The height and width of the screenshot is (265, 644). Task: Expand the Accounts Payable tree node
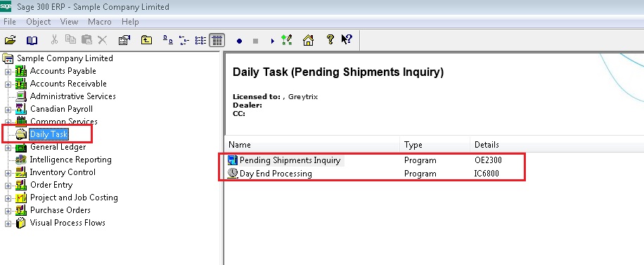pyautogui.click(x=8, y=72)
